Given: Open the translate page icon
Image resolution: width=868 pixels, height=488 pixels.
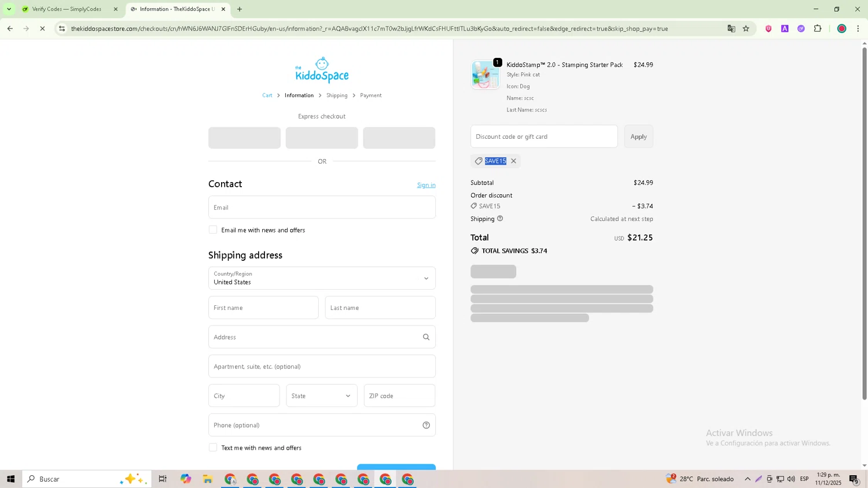Looking at the screenshot, I should click(731, 28).
